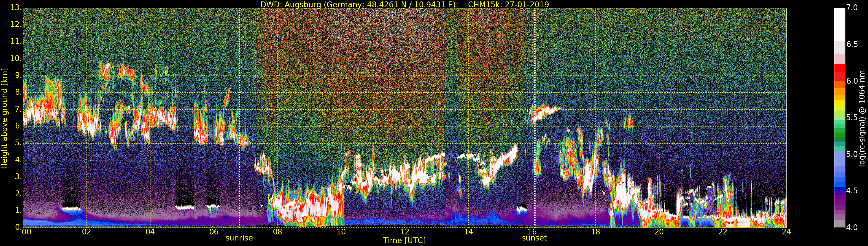Click the height axis tick label '12.'
This screenshot has width=868, height=246.
pos(16,25)
